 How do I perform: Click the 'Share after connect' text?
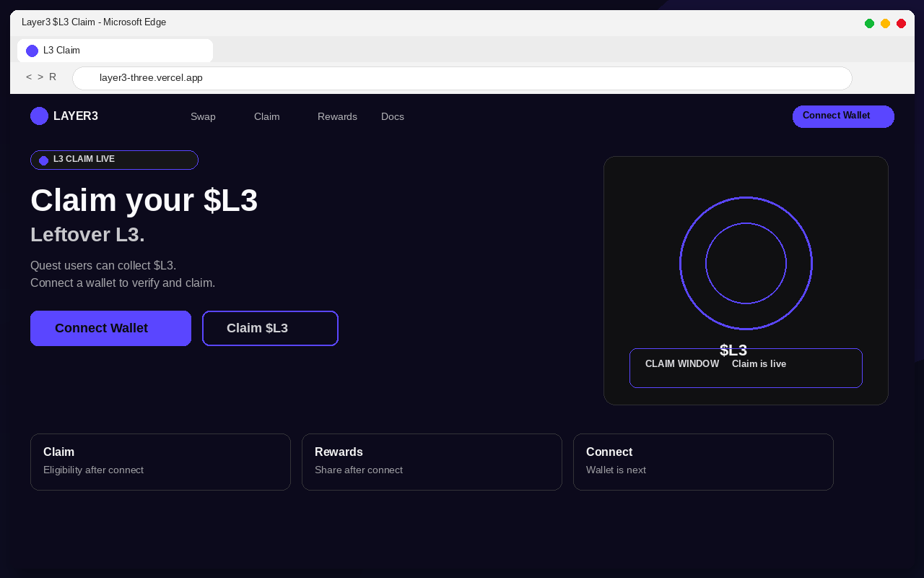(359, 470)
